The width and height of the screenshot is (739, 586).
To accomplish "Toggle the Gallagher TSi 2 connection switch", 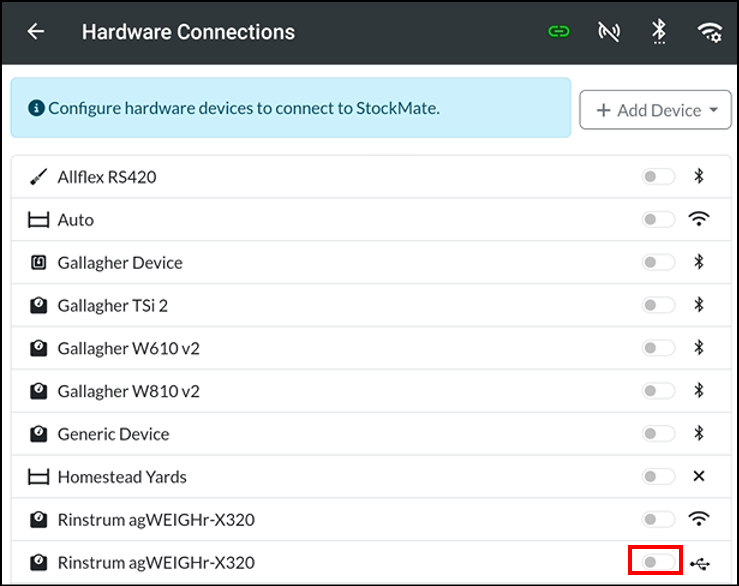I will 658,305.
